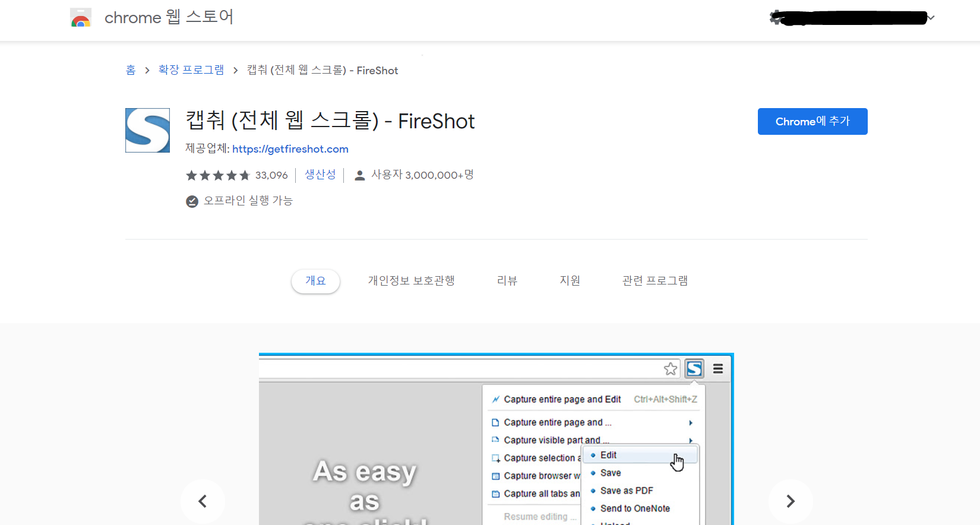Viewport: 980px width, 525px height.
Task: Switch to 개인정보 보호관행 tab
Action: [411, 281]
